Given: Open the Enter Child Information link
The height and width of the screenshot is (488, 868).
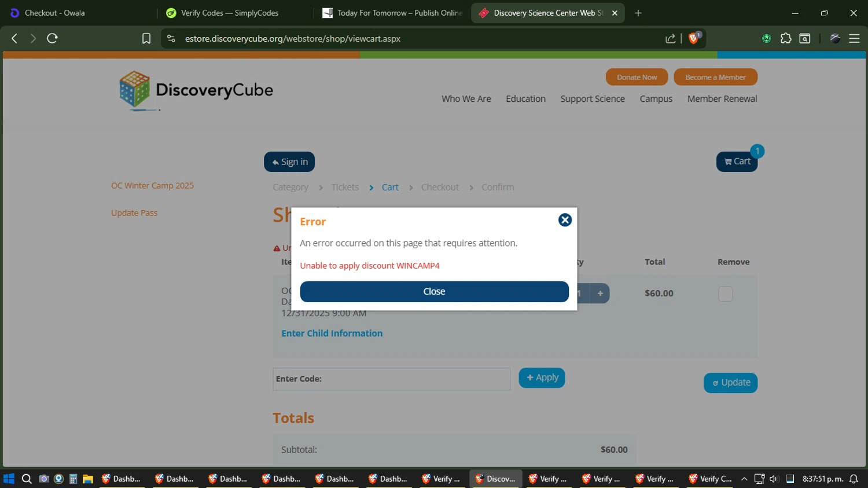Looking at the screenshot, I should (x=332, y=333).
